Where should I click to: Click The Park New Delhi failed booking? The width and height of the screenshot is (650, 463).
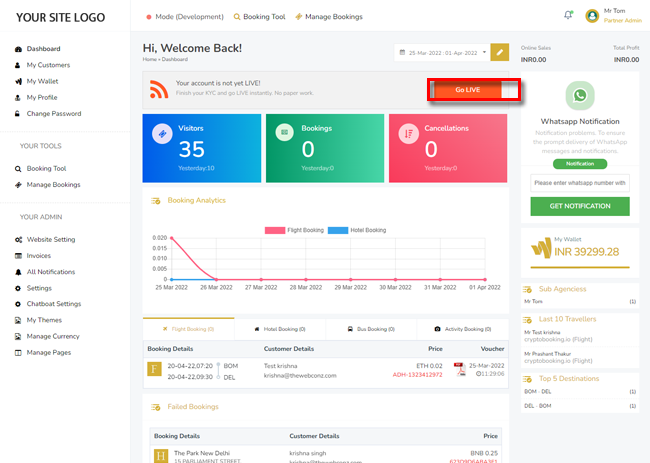tap(202, 453)
